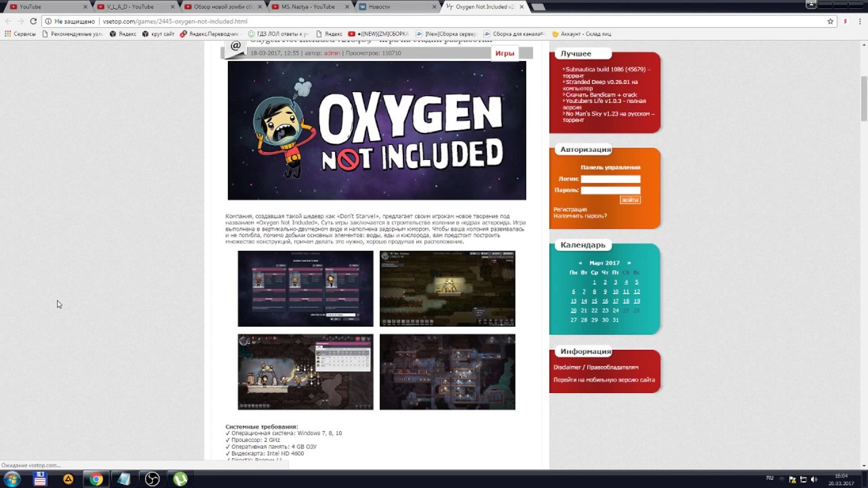The image size is (868, 488).
Task: Click the admin author link
Action: tap(332, 53)
